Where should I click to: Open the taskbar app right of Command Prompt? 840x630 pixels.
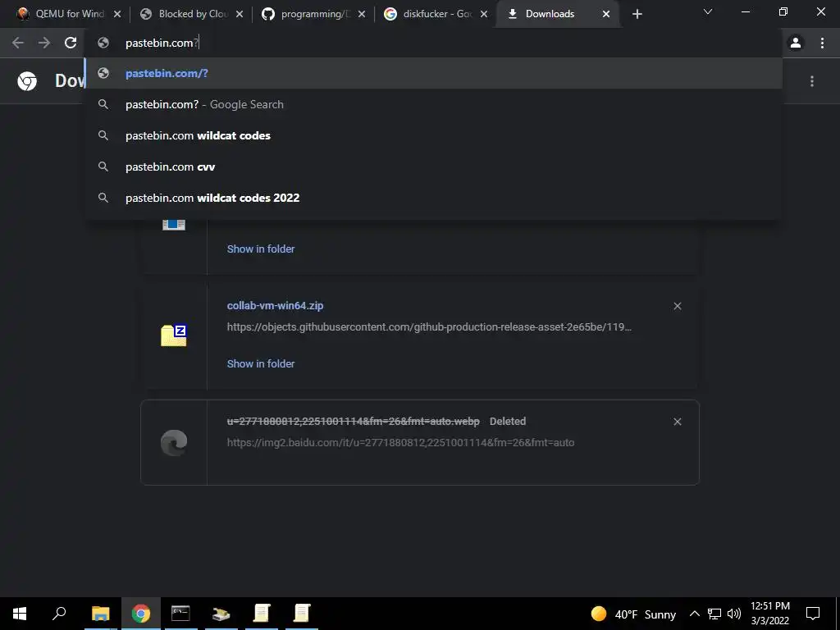[221, 614]
